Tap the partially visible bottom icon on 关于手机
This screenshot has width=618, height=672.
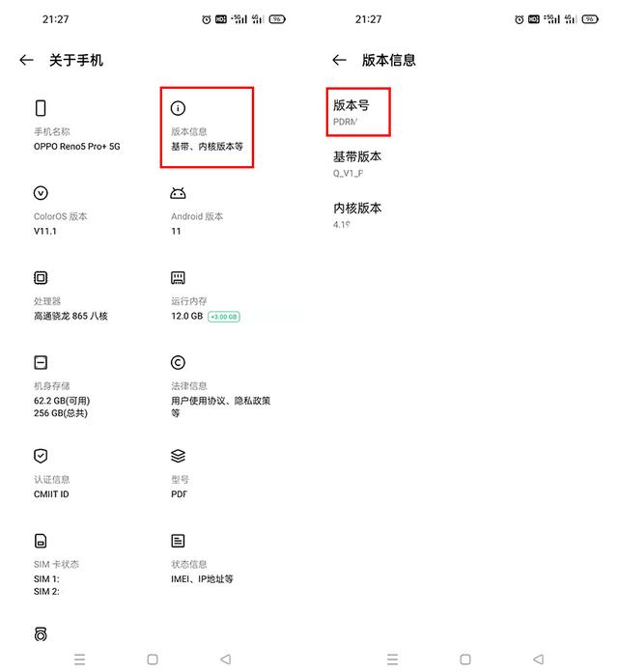(41, 634)
